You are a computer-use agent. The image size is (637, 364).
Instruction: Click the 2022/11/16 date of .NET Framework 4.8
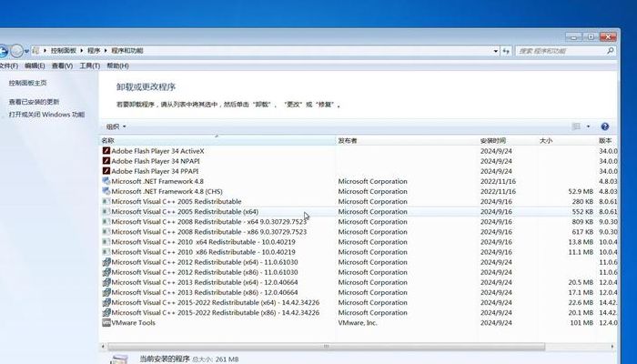click(x=498, y=181)
